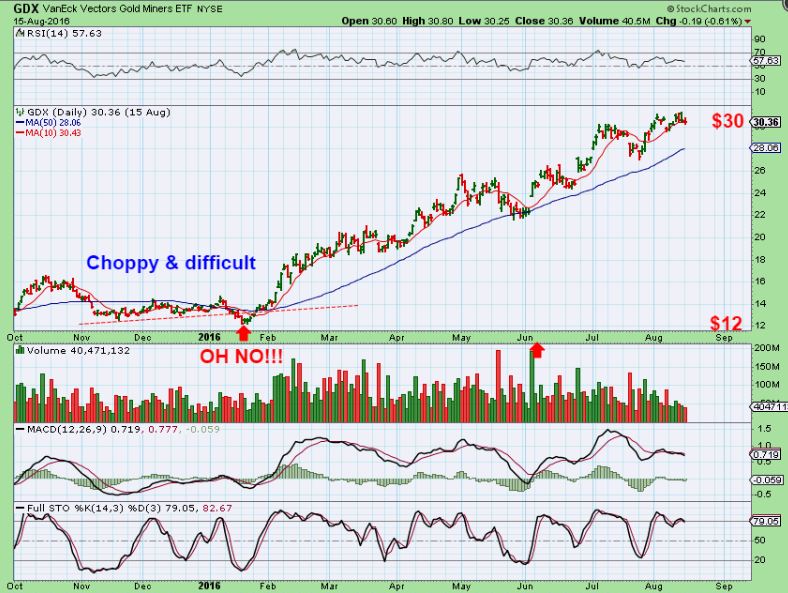Click the Dec label under the stochastic panel

pos(143,586)
